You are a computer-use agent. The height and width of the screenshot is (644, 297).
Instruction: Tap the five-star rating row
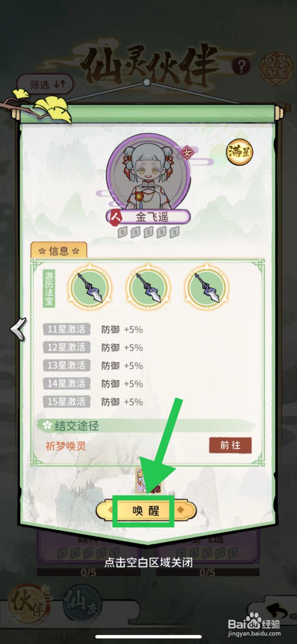(148, 232)
